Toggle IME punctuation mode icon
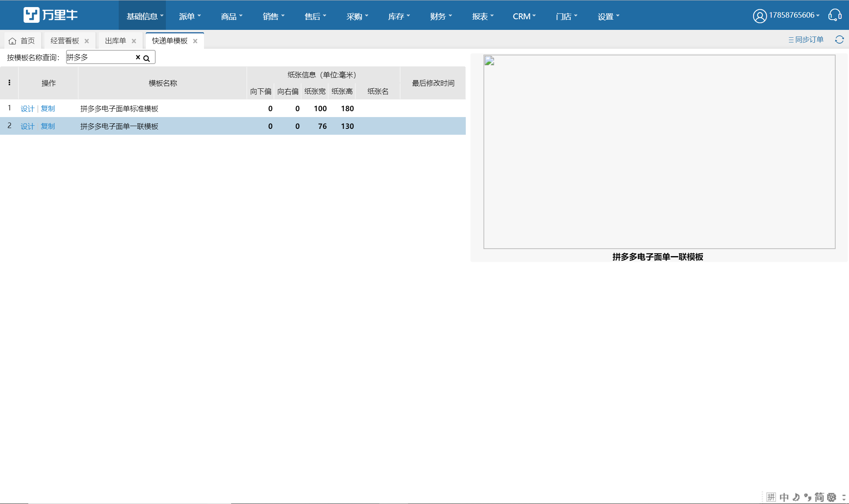Viewport: 849px width, 504px height. click(808, 497)
